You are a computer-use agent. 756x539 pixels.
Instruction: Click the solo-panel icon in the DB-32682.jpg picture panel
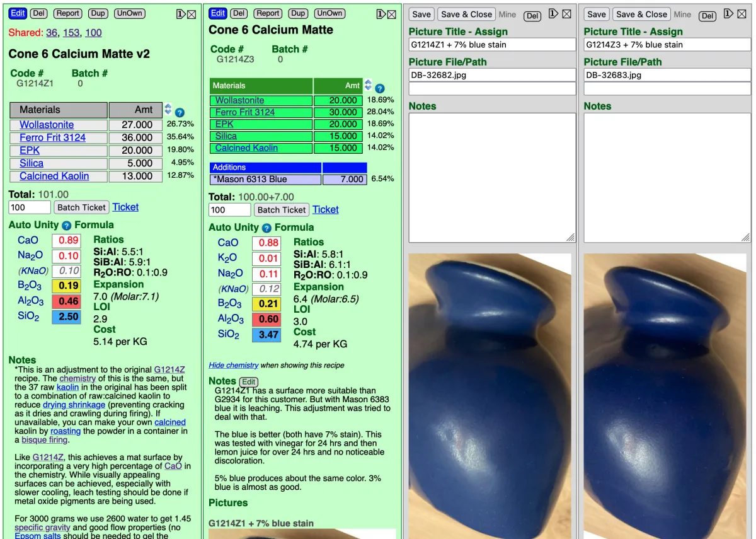pyautogui.click(x=554, y=14)
